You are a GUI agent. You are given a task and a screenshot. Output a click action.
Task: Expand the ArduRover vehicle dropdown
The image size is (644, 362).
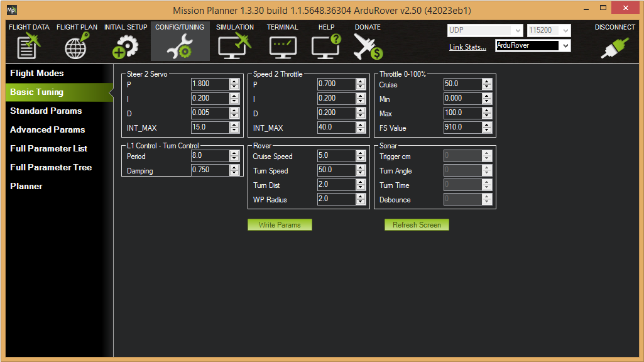tap(565, 46)
